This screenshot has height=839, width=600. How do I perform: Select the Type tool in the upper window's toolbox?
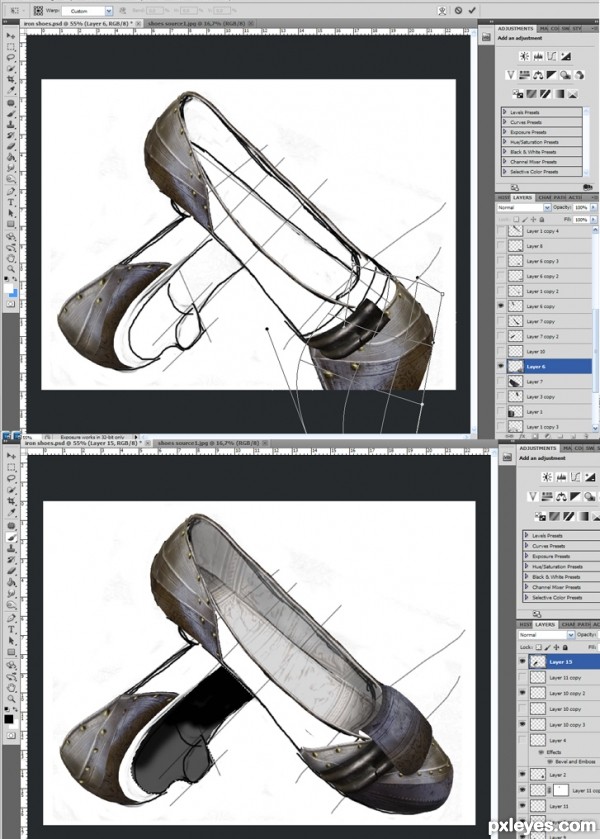pyautogui.click(x=11, y=202)
